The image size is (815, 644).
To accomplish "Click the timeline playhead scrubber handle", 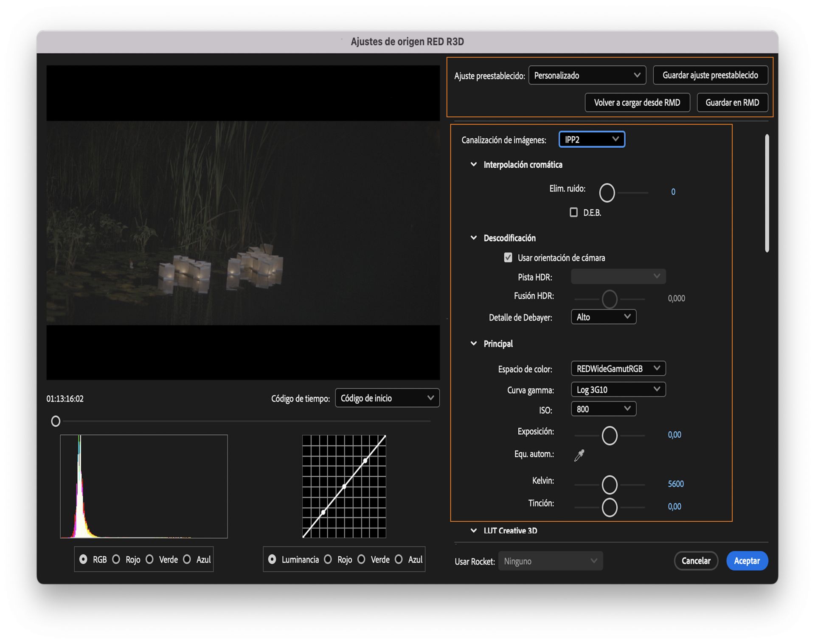I will pos(56,421).
